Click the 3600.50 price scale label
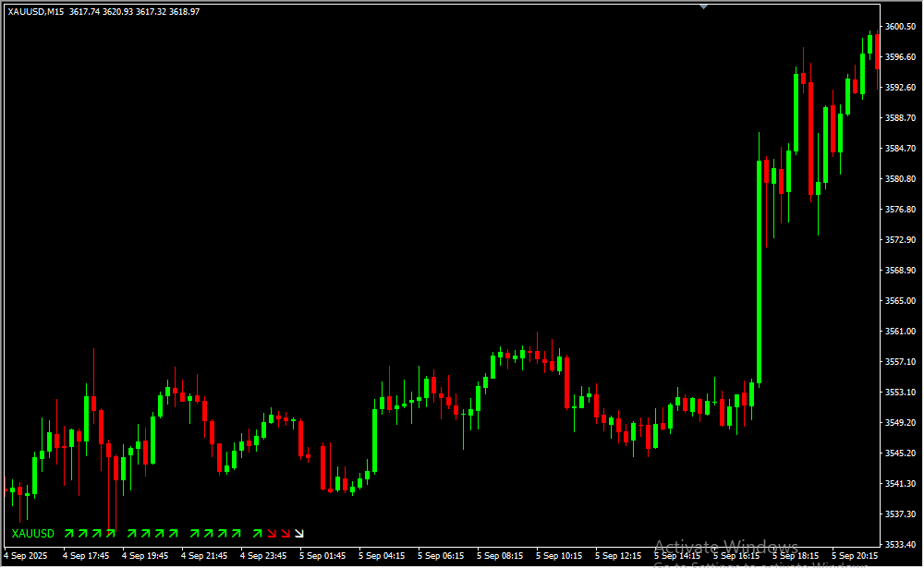924x568 pixels. tap(900, 27)
